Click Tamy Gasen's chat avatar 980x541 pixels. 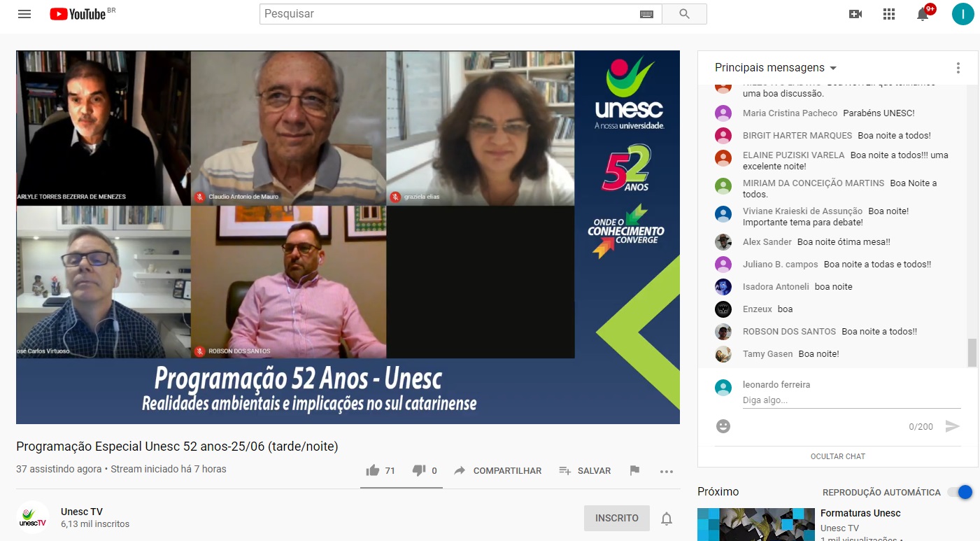pyautogui.click(x=723, y=354)
